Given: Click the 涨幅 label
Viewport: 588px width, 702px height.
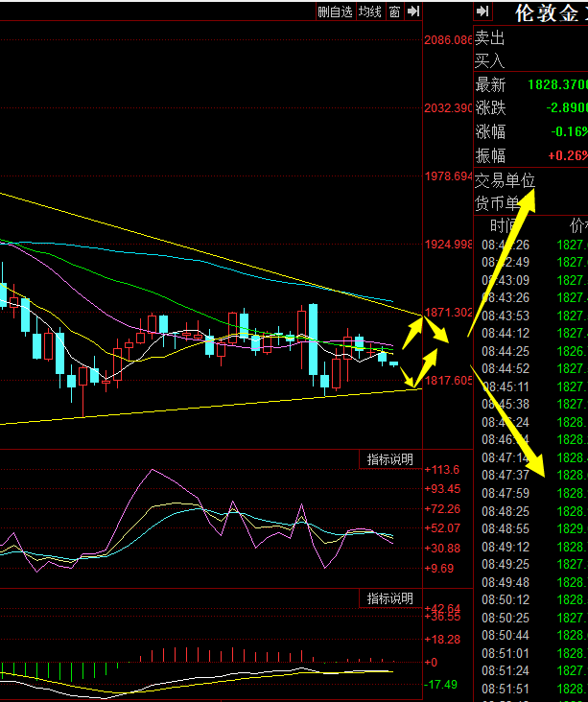Looking at the screenshot, I should tap(490, 131).
